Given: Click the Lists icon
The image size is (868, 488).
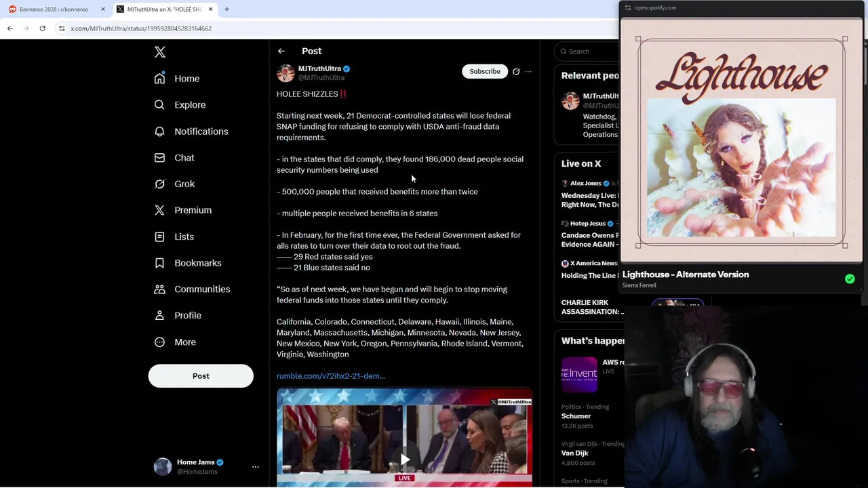Looking at the screenshot, I should click(159, 237).
